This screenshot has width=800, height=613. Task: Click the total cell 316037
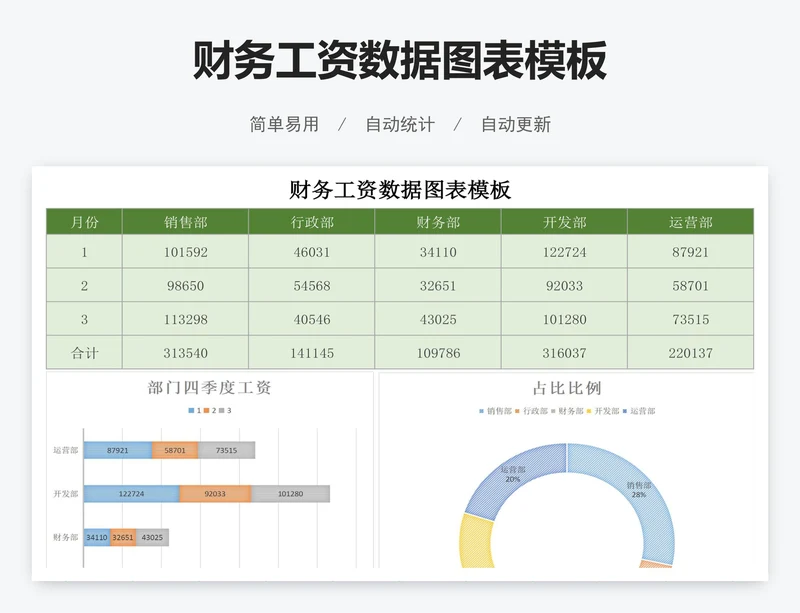564,353
